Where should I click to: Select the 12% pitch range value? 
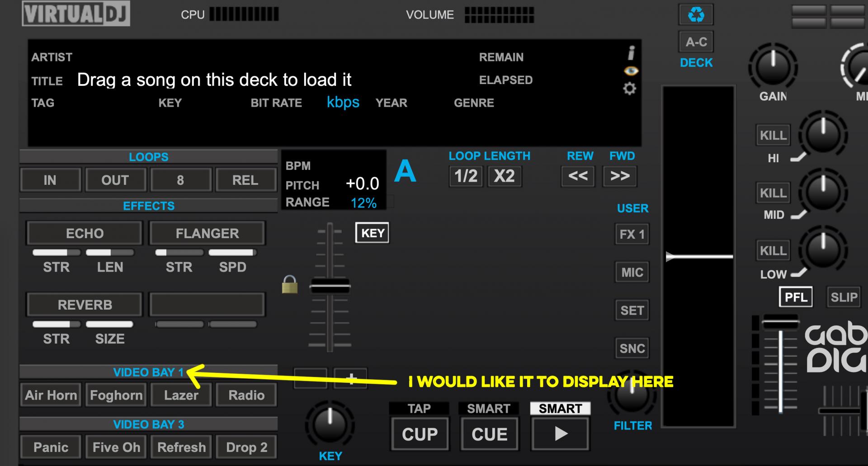click(363, 203)
